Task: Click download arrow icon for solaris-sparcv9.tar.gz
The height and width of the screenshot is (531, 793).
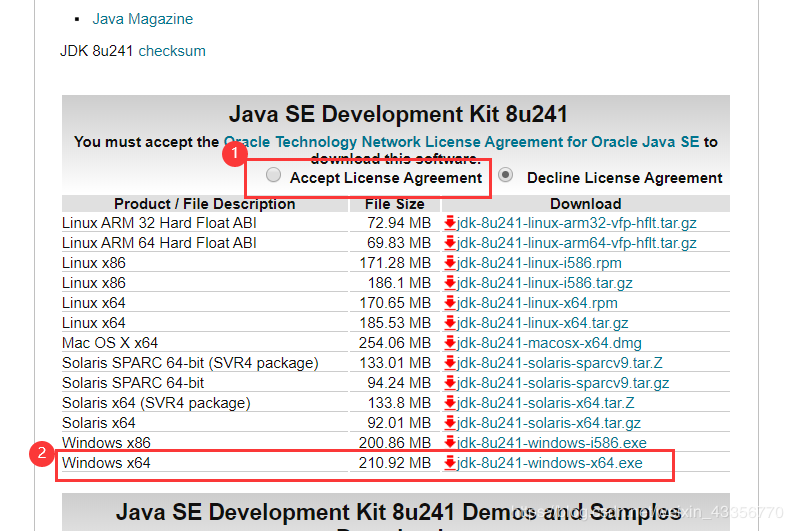Action: tap(450, 383)
